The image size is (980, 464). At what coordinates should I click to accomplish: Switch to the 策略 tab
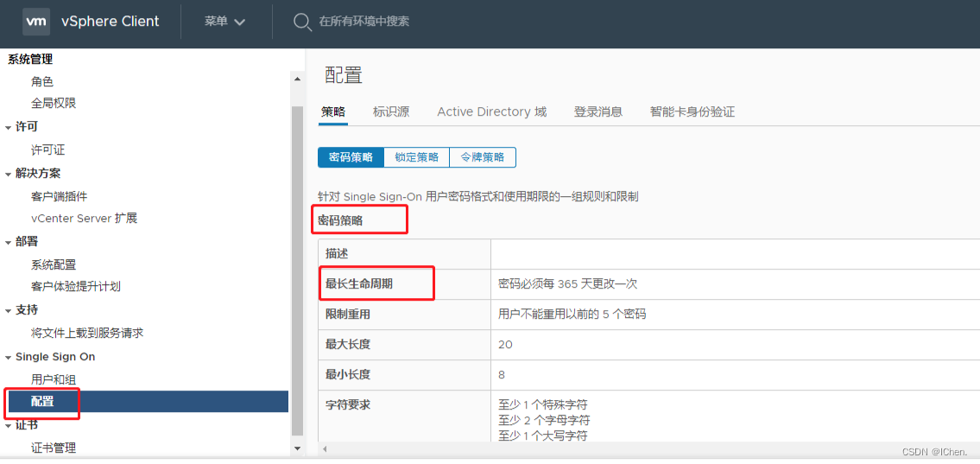(x=333, y=112)
